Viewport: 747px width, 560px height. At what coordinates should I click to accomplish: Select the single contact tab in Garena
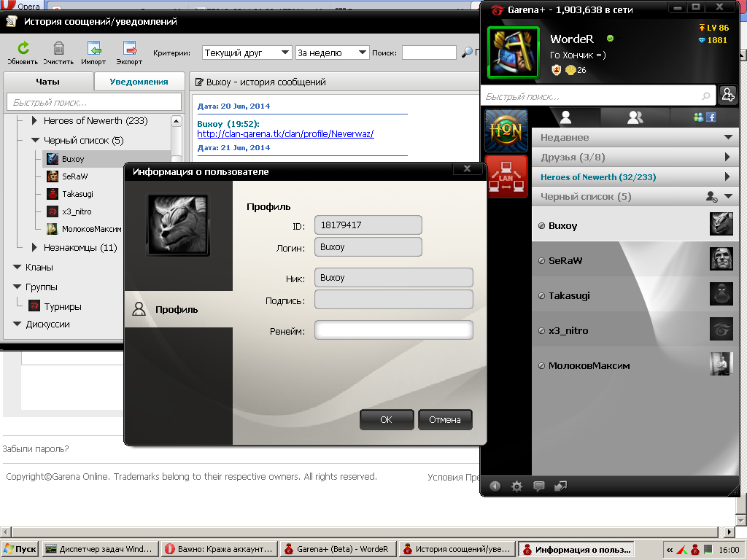pyautogui.click(x=566, y=117)
